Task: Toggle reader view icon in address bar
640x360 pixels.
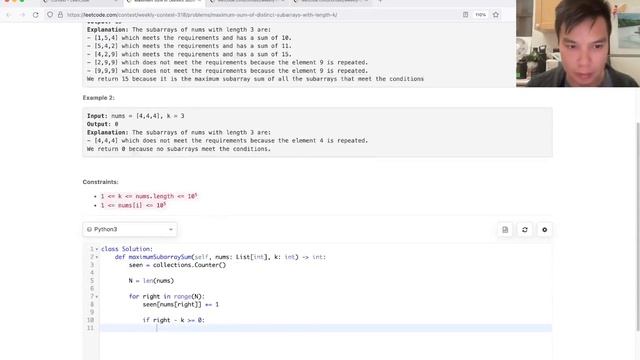Action: tap(465, 15)
